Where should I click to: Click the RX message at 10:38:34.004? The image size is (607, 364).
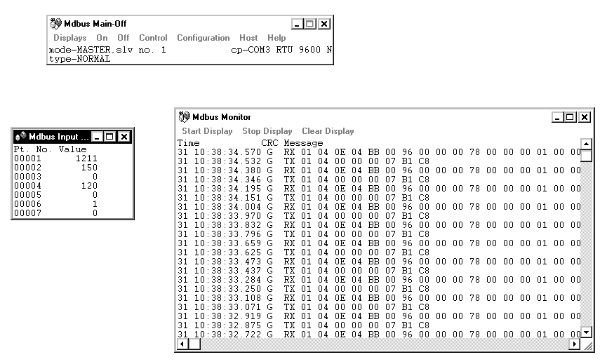pos(379,207)
